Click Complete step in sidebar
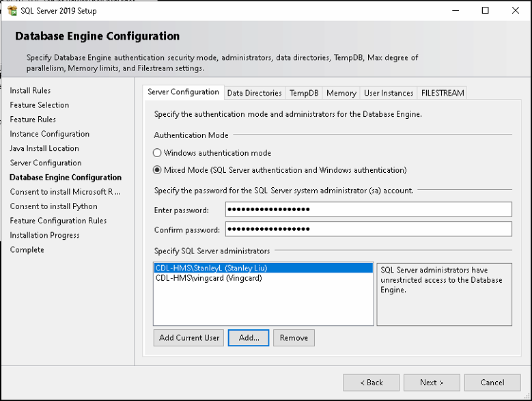532x401 pixels. click(x=27, y=250)
